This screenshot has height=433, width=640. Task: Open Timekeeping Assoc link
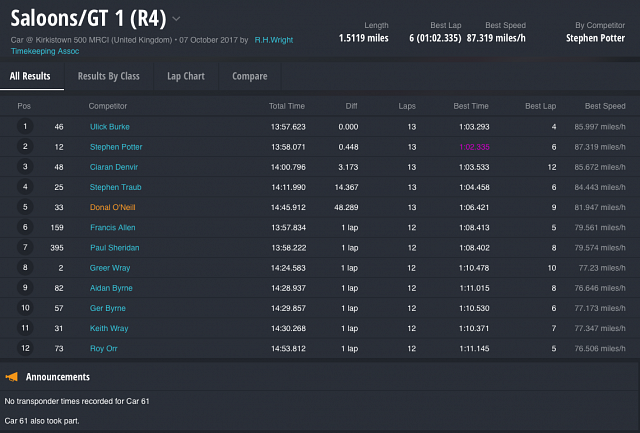tap(45, 51)
